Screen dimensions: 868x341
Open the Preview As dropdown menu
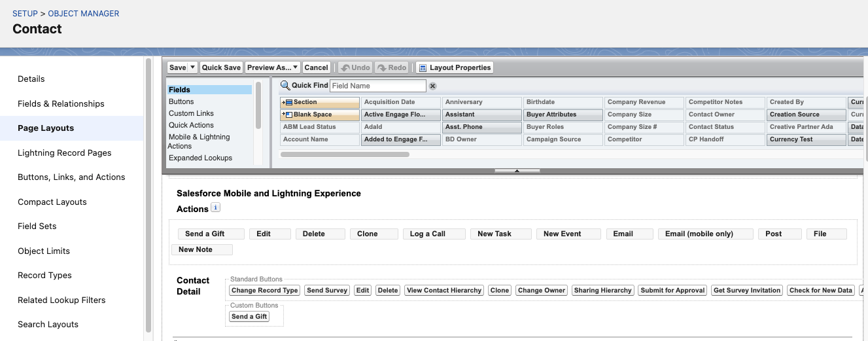click(x=273, y=67)
